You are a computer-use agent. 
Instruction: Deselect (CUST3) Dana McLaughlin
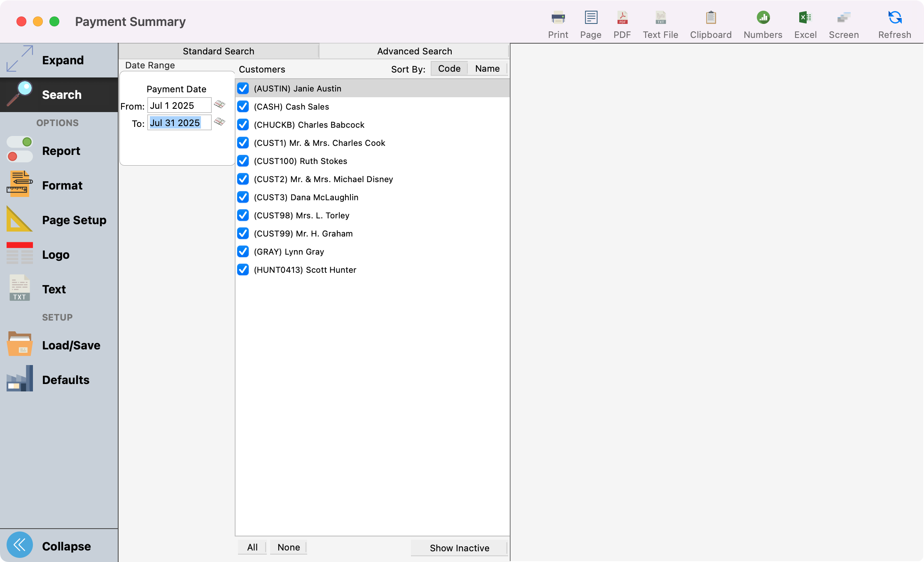[243, 197]
